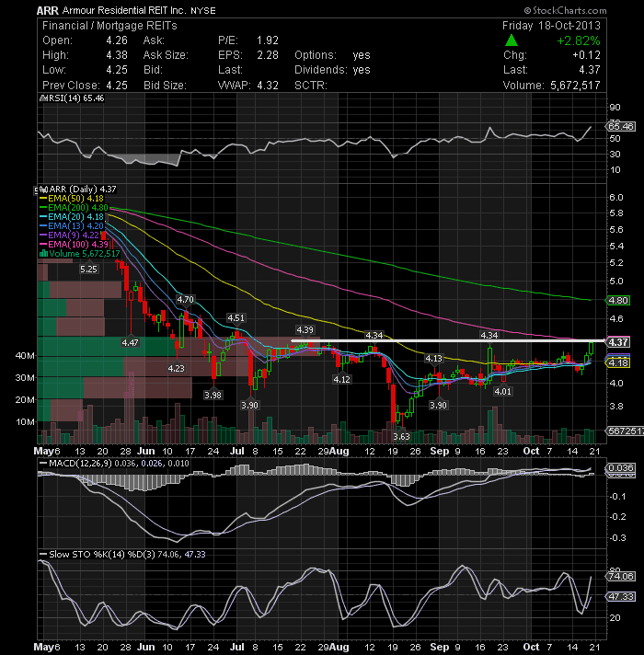Click Financial / Mortgage REITs sector text
Viewport: 644px width, 655px height.
(x=109, y=26)
